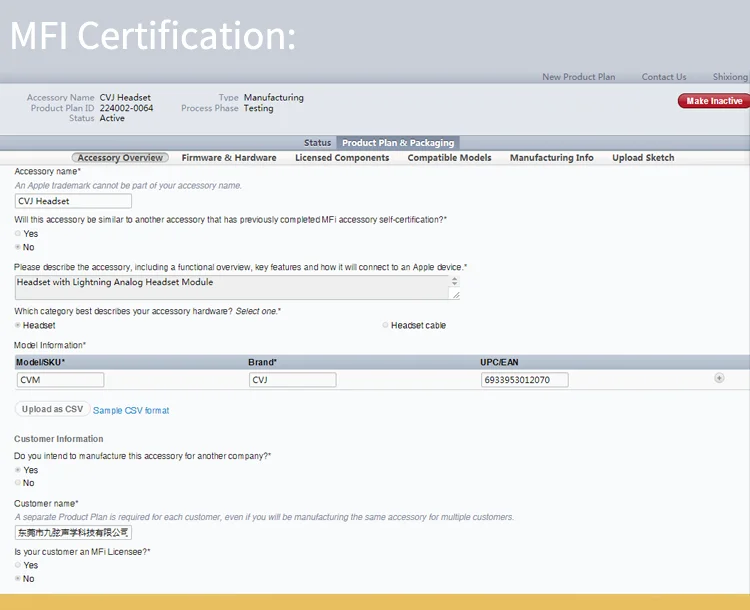
Task: Switch to Accessory Overview subtab
Action: [120, 157]
